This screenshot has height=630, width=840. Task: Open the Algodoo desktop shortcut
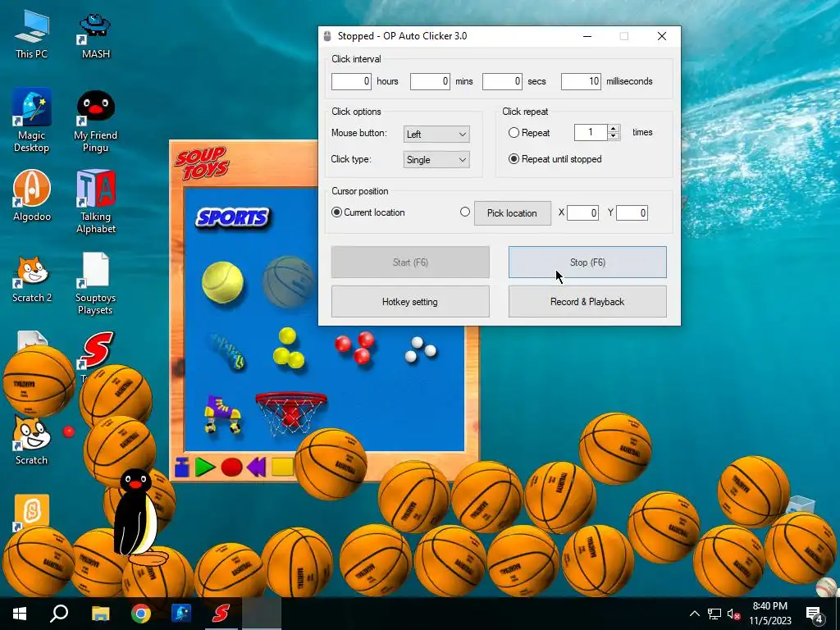[32, 195]
